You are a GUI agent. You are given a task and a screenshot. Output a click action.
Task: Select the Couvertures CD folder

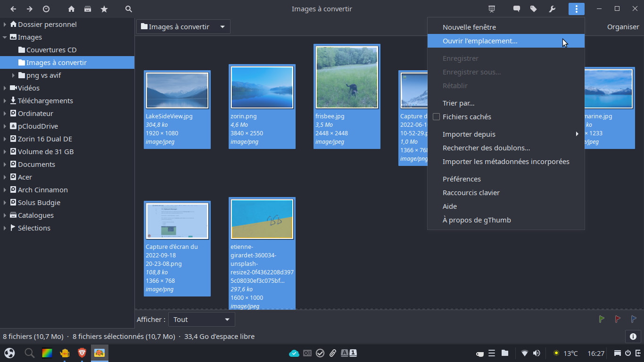coord(51,50)
